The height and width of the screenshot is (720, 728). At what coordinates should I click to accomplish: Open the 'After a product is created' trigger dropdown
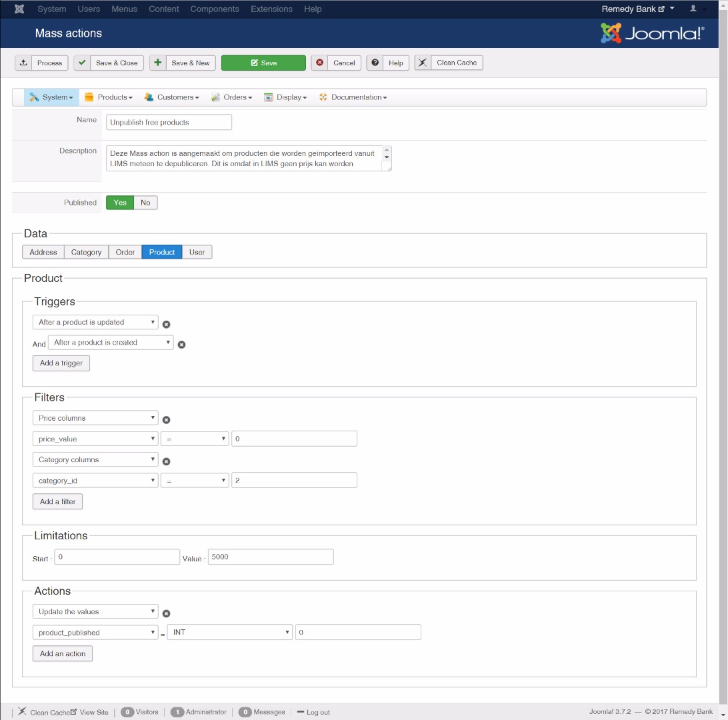tap(111, 343)
